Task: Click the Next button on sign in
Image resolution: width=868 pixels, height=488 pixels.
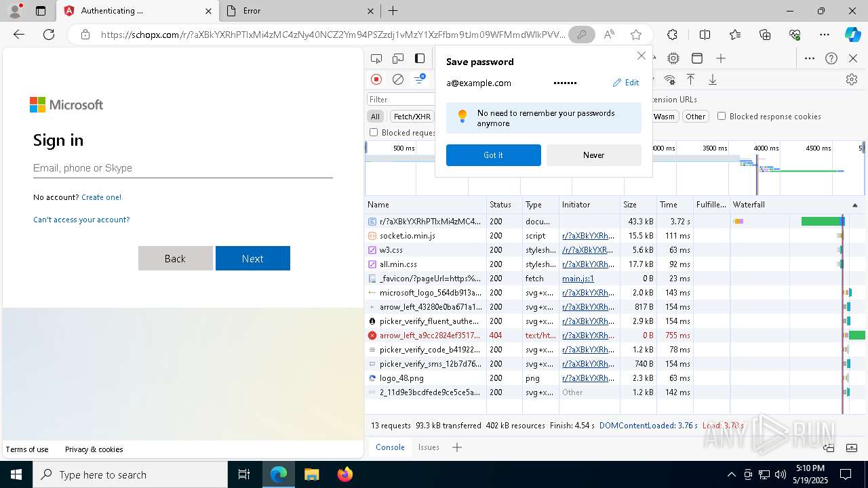Action: pos(253,258)
